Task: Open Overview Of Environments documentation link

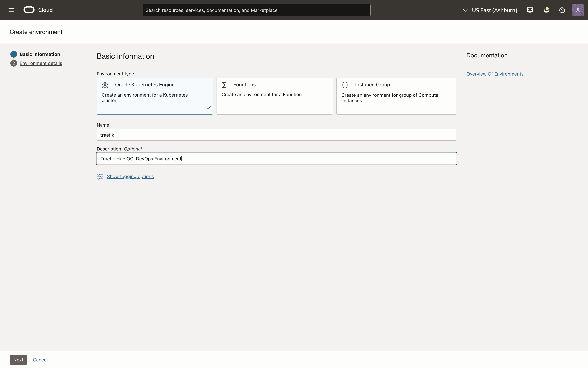Action: click(495, 74)
